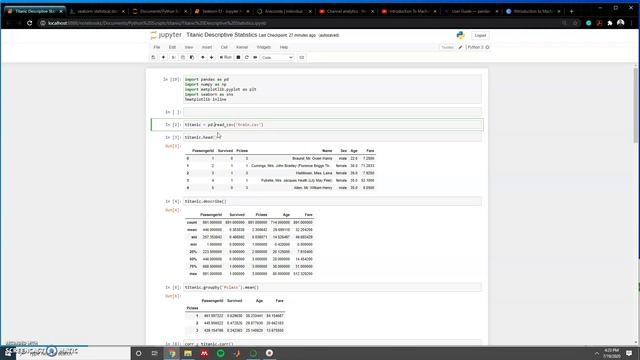Open the notification center icon
This screenshot has height=360, width=640.
click(x=629, y=353)
